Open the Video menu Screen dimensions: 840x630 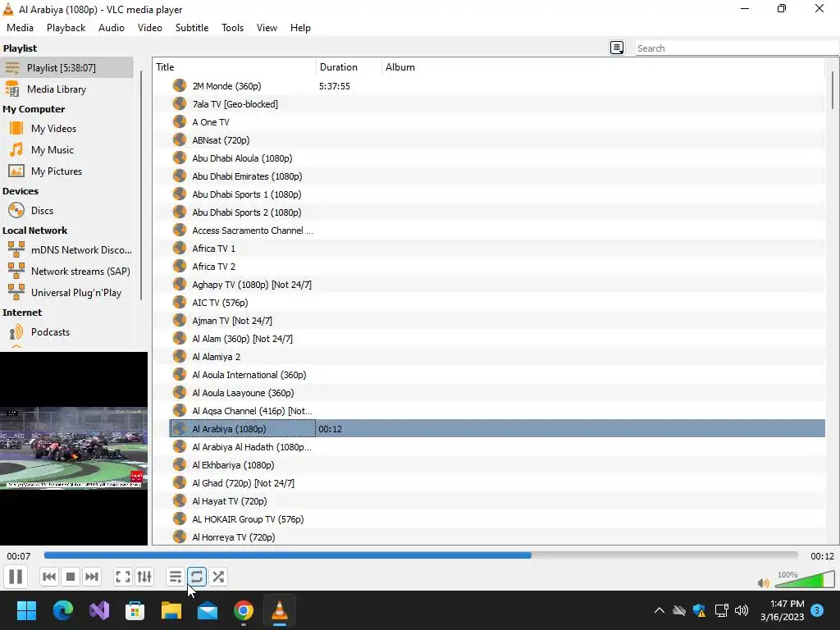[x=150, y=28]
